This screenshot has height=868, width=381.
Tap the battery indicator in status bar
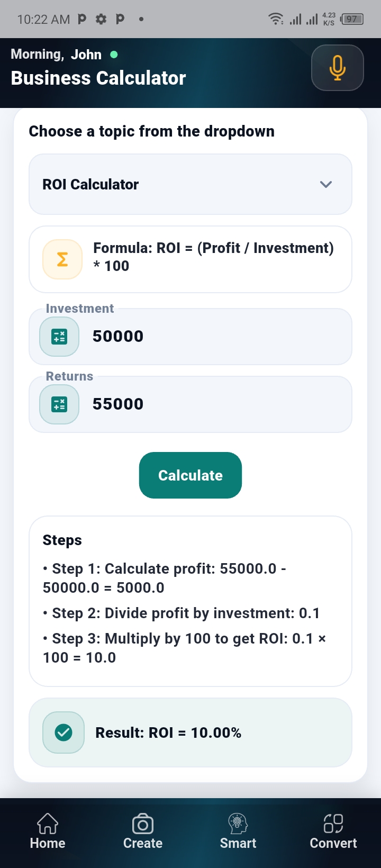click(352, 20)
